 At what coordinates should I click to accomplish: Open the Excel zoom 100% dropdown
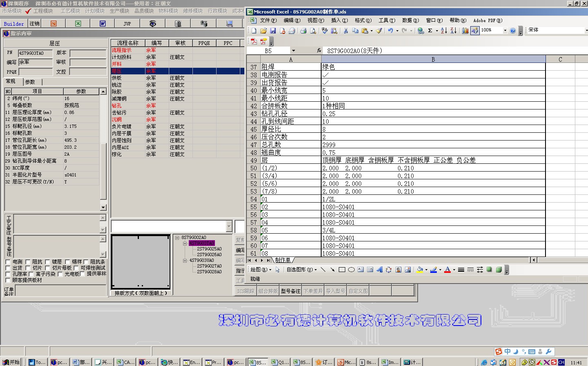point(505,30)
